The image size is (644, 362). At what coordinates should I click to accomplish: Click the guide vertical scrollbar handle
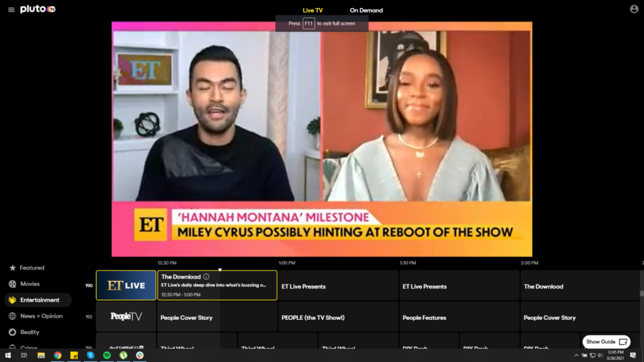(641, 293)
